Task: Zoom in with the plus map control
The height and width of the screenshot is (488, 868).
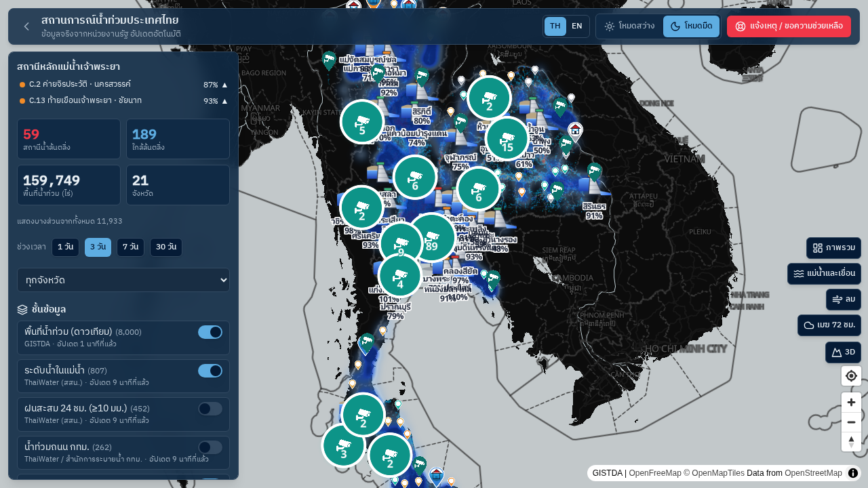Action: 852,403
